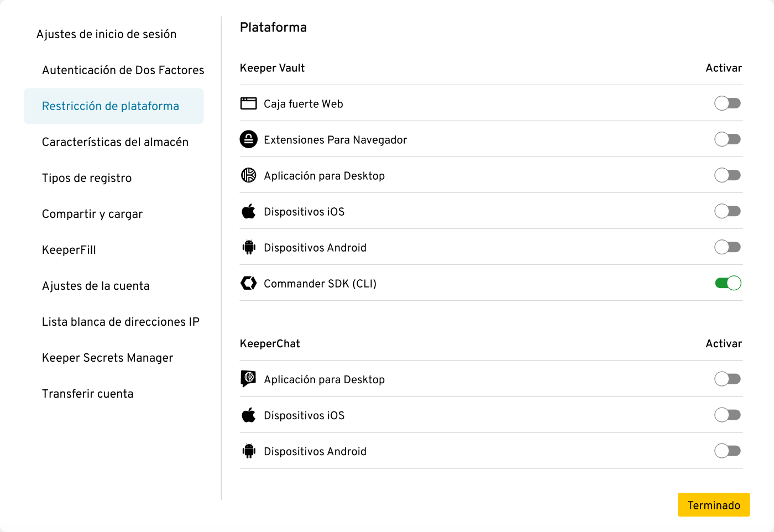Select Restricción de plataforma in sidebar
The height and width of the screenshot is (532, 774).
[114, 106]
